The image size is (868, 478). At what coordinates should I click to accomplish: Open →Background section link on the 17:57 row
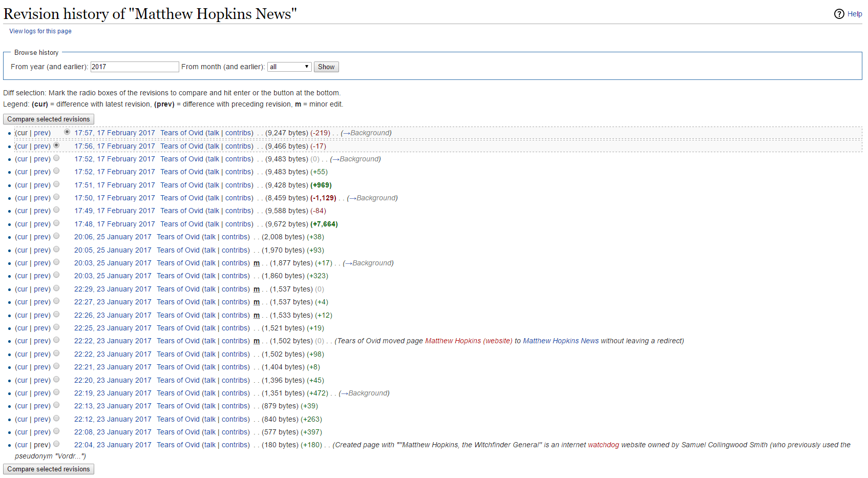click(366, 133)
